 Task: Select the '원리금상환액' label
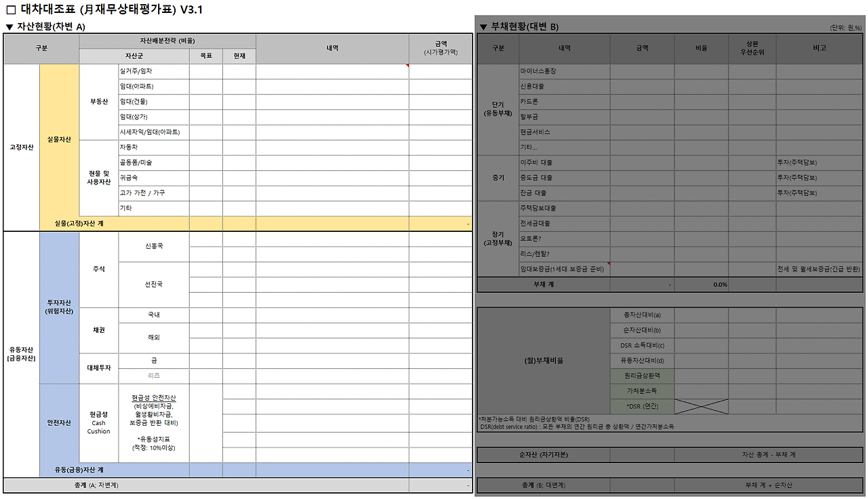tap(642, 376)
